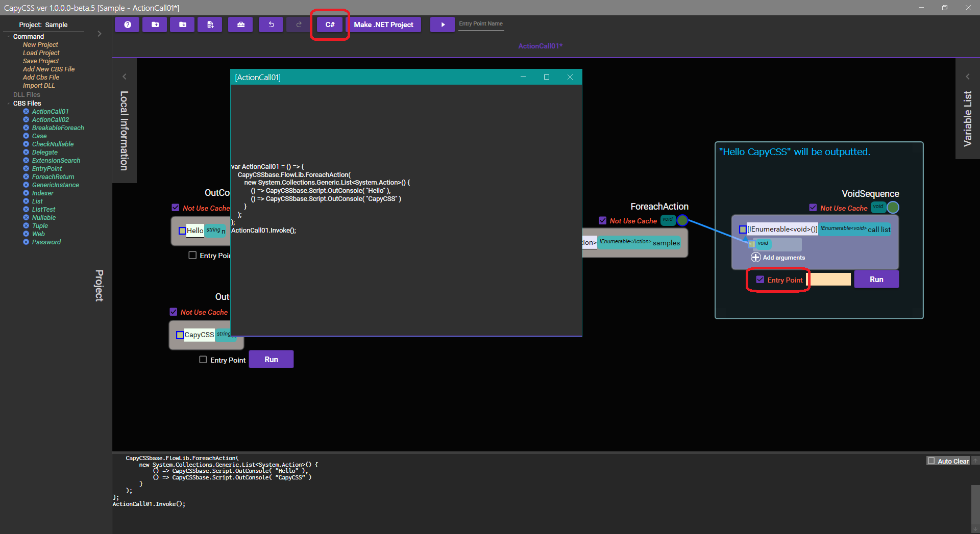Click the ForeachAction output connector circle
The height and width of the screenshot is (534, 980).
click(682, 220)
